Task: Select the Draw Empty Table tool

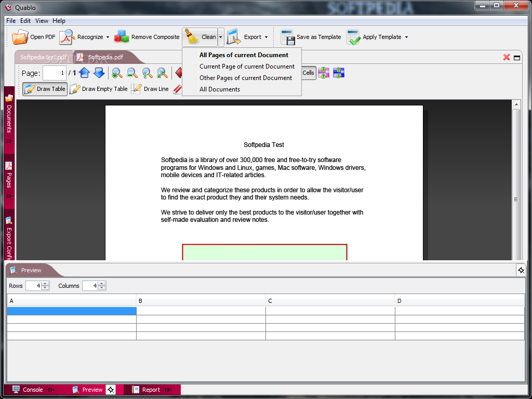Action: (x=99, y=89)
